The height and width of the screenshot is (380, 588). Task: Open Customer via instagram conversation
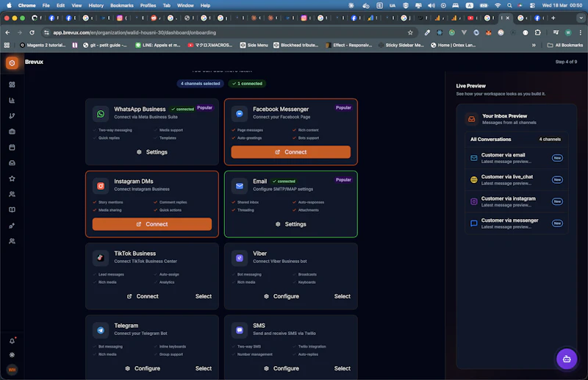517,201
